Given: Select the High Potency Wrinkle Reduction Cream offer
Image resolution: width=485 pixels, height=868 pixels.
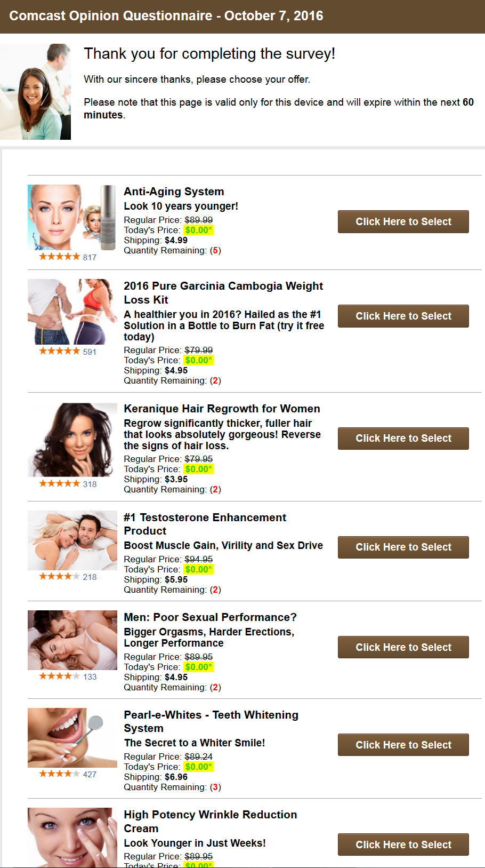Looking at the screenshot, I should tap(403, 845).
